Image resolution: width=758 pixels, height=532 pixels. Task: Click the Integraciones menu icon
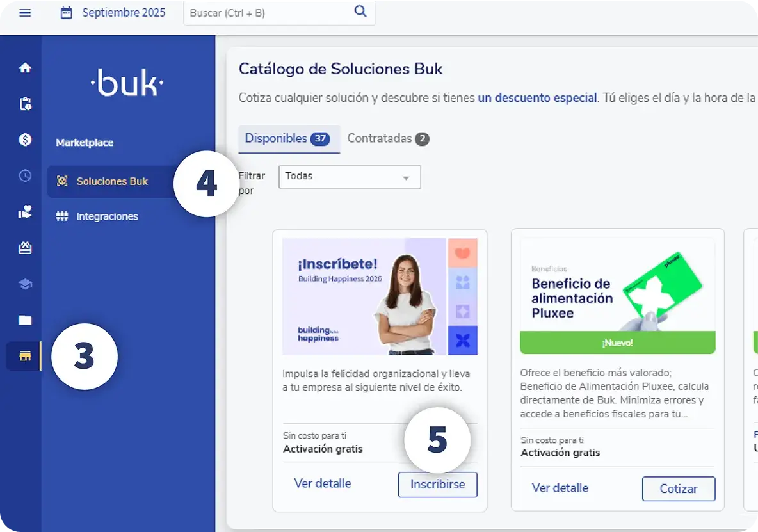pyautogui.click(x=62, y=216)
